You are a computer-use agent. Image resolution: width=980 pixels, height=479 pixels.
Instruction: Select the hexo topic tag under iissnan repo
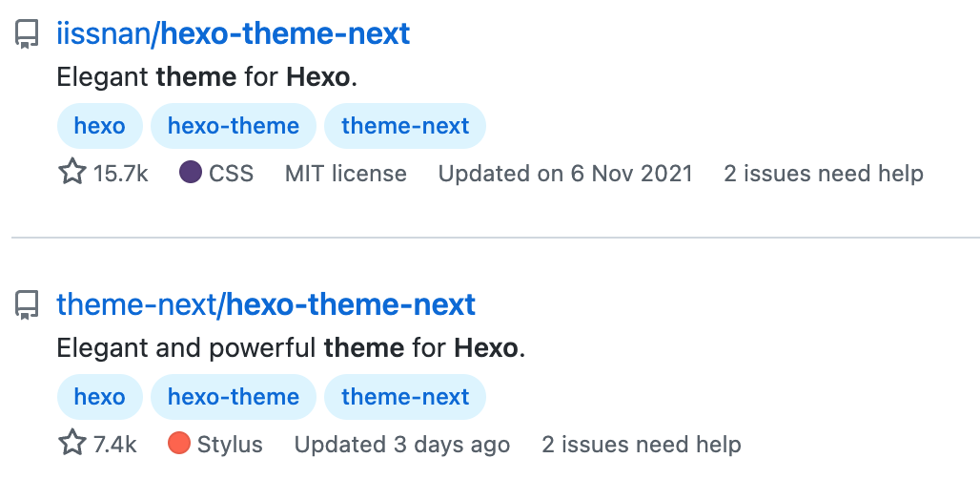99,126
